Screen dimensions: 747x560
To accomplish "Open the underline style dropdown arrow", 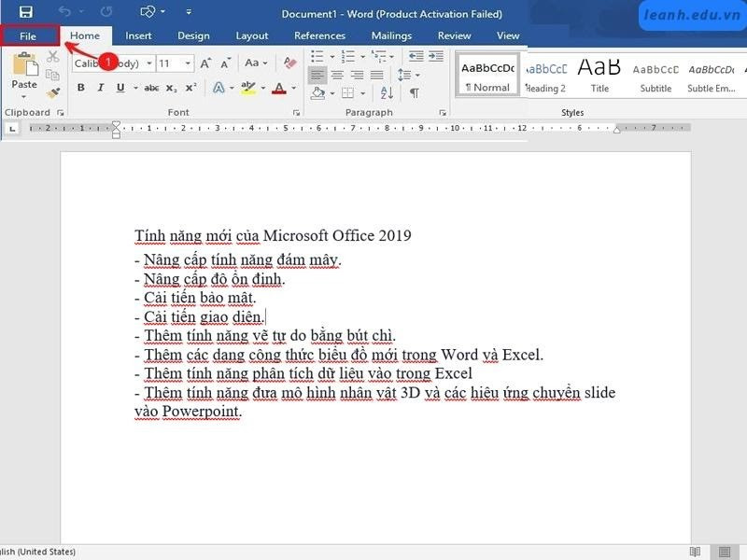I will tap(135, 88).
